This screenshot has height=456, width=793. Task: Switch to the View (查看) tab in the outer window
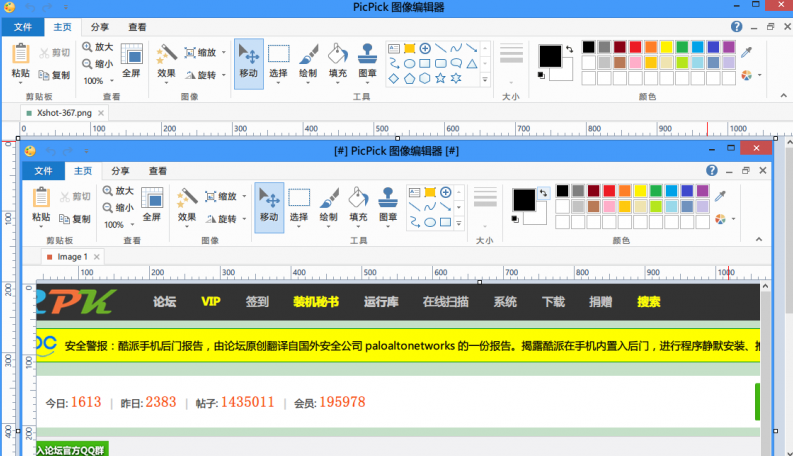(x=137, y=27)
